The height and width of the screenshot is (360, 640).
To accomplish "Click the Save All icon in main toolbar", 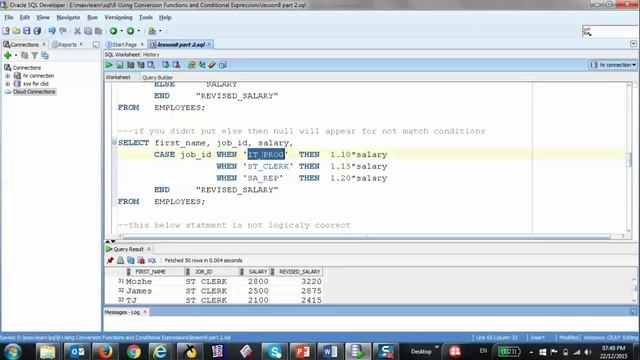I will click(x=37, y=31).
